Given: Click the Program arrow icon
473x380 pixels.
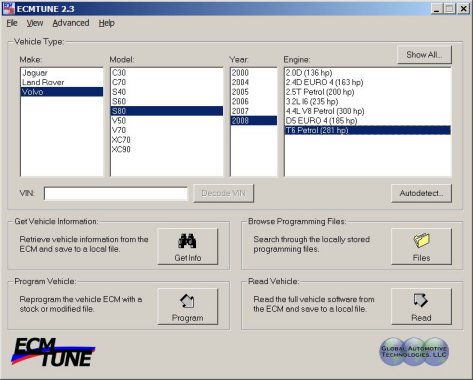Looking at the screenshot, I should pos(187,301).
